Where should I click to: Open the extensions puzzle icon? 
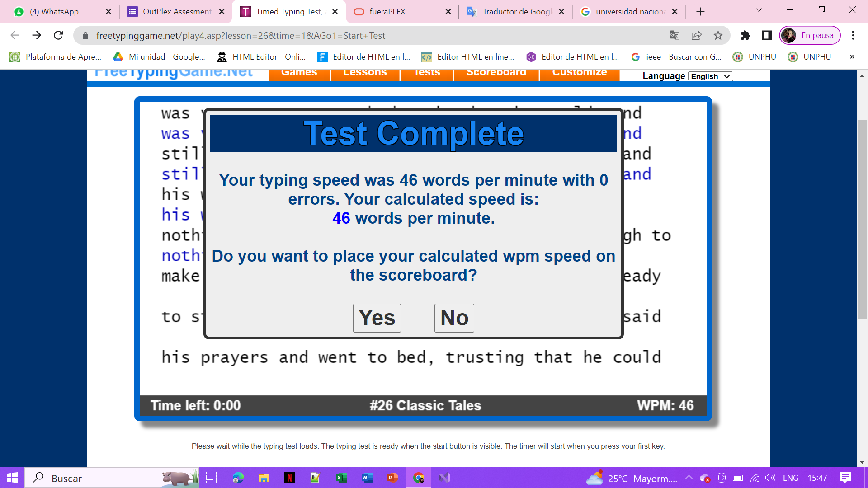point(745,35)
